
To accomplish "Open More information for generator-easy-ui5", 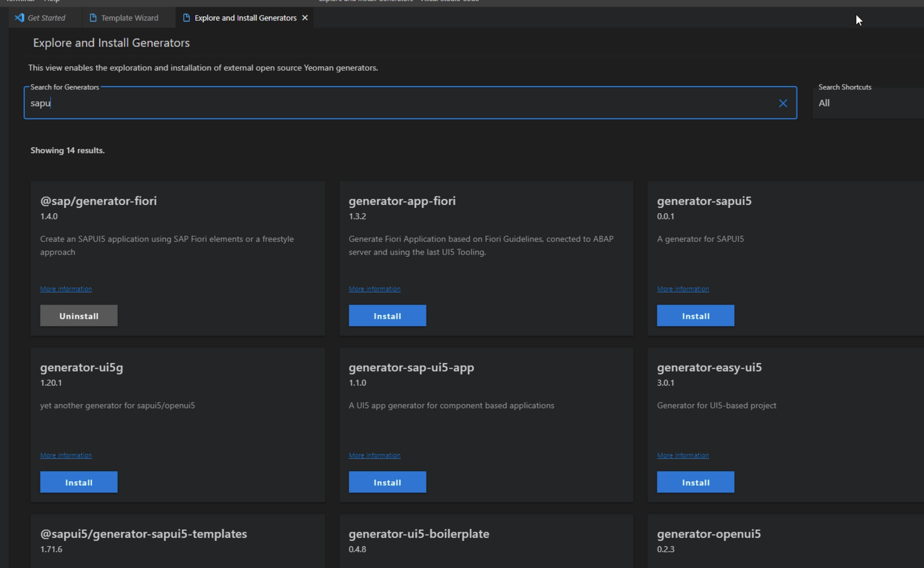I will [x=683, y=455].
